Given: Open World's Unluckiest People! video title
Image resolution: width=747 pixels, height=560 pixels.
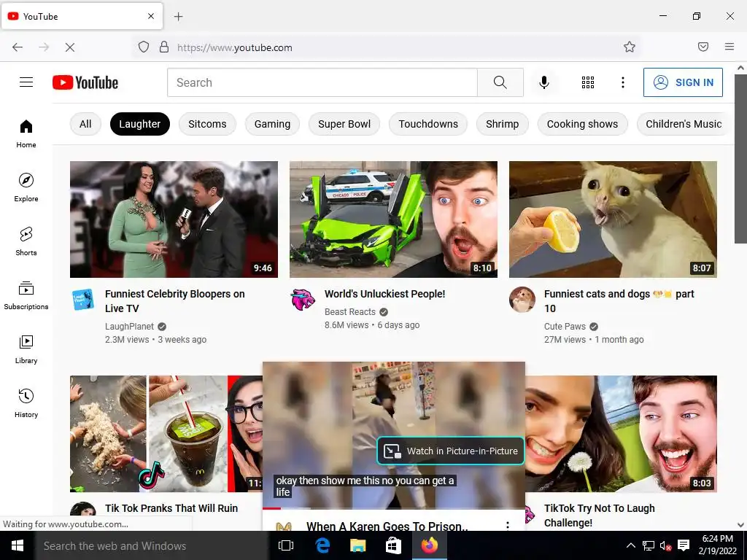Looking at the screenshot, I should 385,294.
